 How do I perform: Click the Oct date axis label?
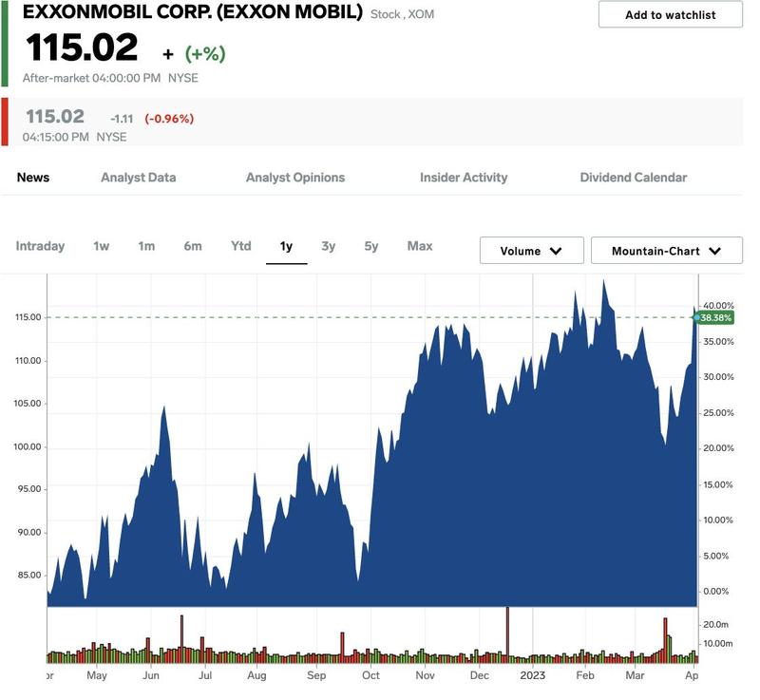pyautogui.click(x=370, y=675)
